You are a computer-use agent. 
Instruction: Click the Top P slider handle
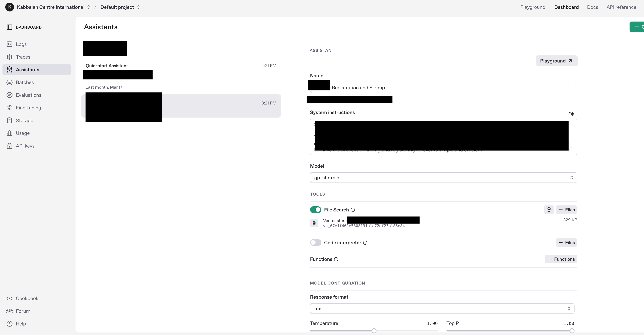pos(572,330)
